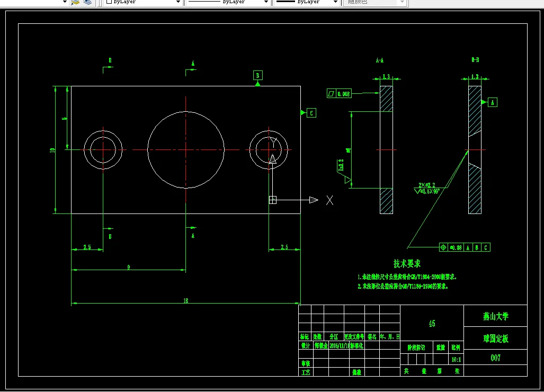Image resolution: width=544 pixels, height=392 pixels.
Task: Click 燕山大学 in the title block
Action: point(496,316)
